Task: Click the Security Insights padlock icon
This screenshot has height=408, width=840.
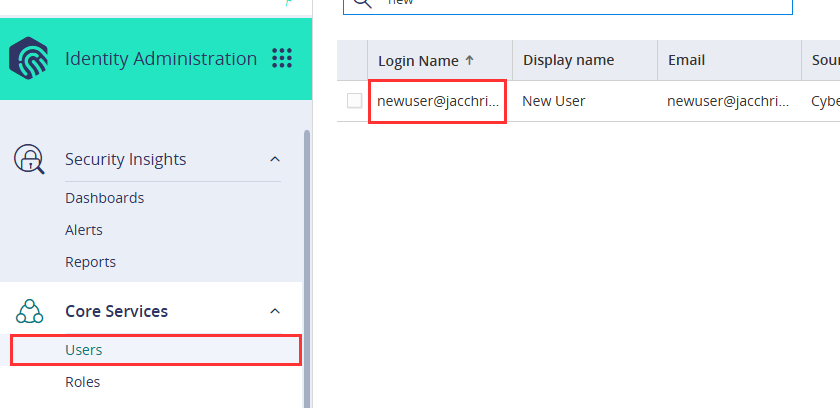Action: click(29, 160)
